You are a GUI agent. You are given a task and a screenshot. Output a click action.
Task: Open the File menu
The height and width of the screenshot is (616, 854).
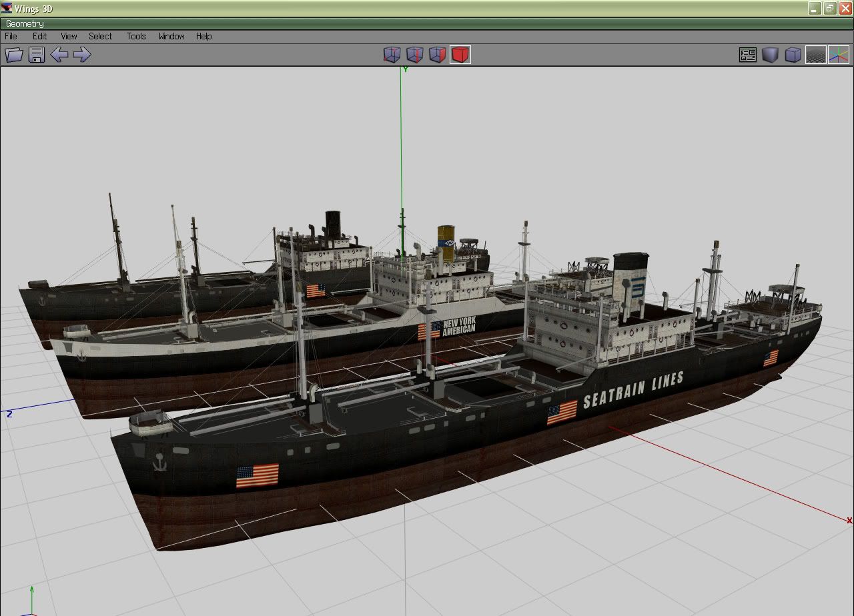point(11,36)
